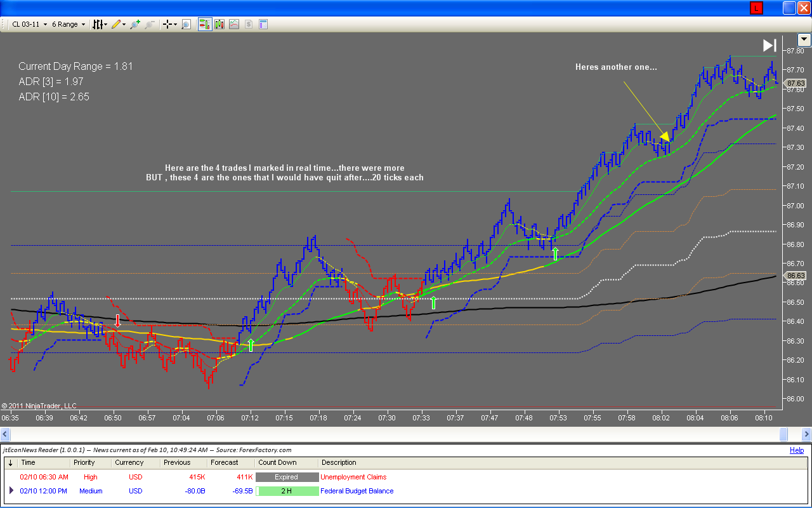Expand the drawing tools dropdown arrow
The width and height of the screenshot is (812, 508).
(124, 24)
